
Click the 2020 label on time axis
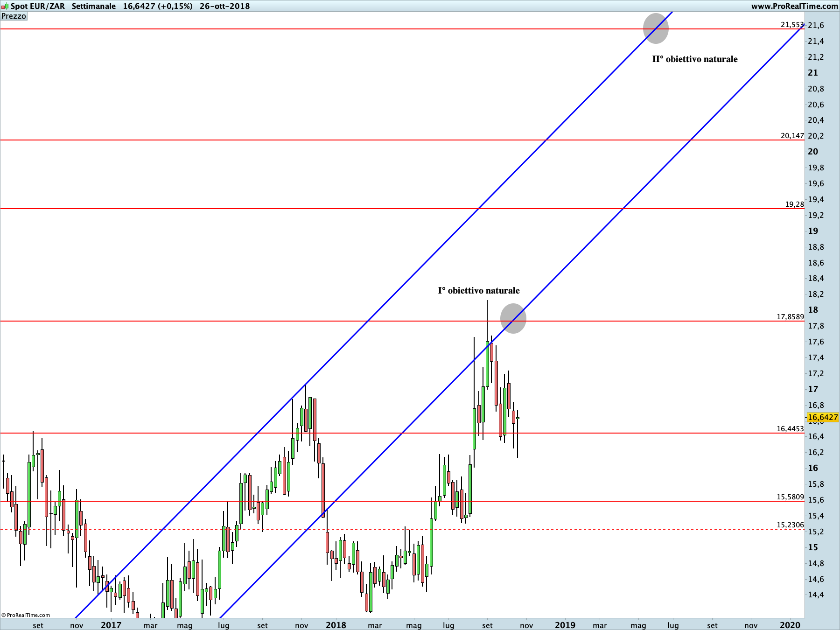[790, 625]
